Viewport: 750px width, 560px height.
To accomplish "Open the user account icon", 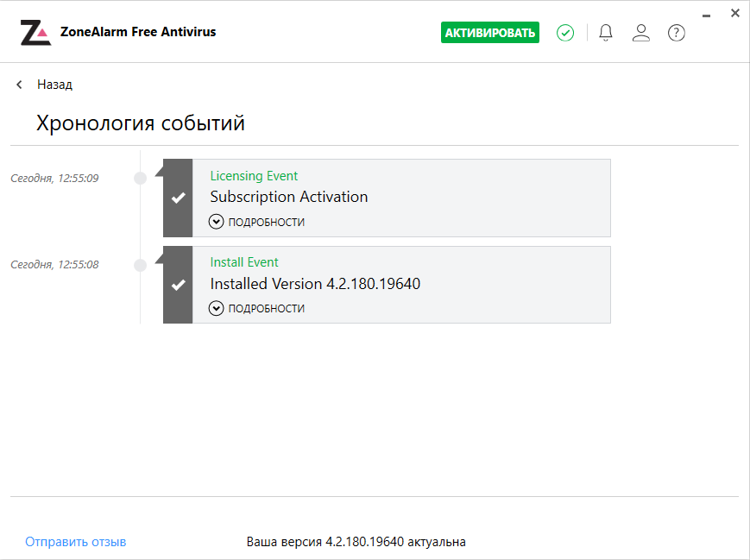I will click(640, 33).
